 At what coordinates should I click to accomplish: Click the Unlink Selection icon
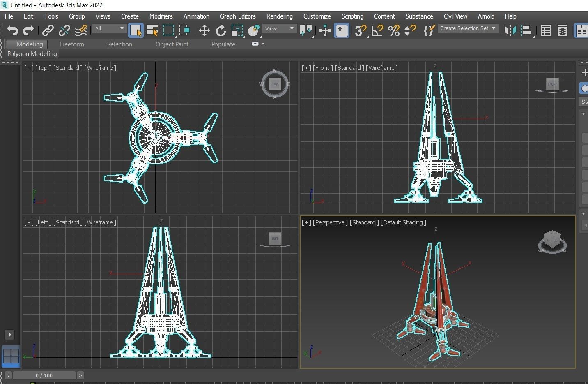[64, 30]
